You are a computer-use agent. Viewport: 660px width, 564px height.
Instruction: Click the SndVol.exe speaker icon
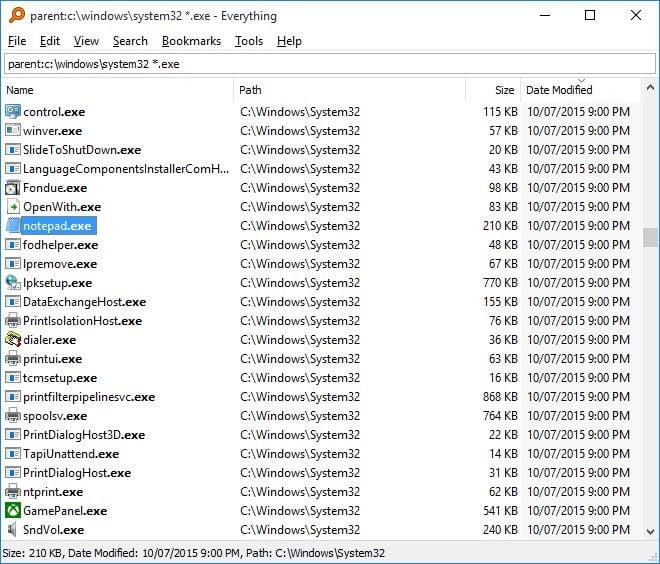click(x=13, y=529)
